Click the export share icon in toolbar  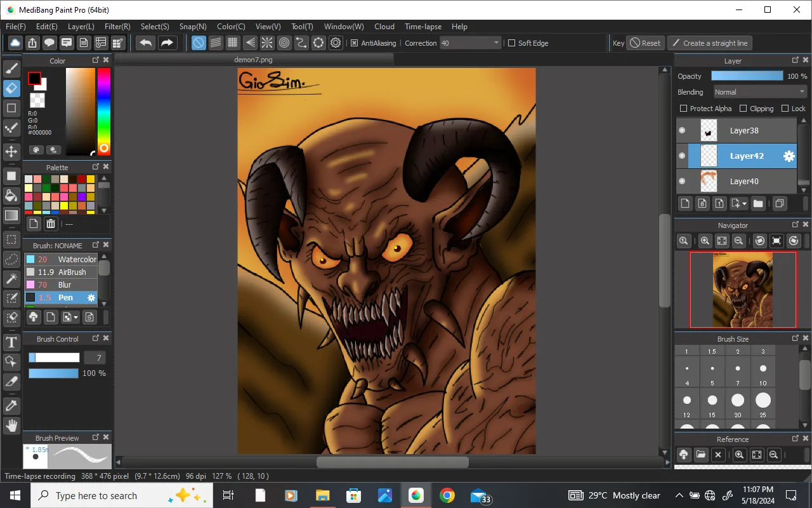coord(32,43)
